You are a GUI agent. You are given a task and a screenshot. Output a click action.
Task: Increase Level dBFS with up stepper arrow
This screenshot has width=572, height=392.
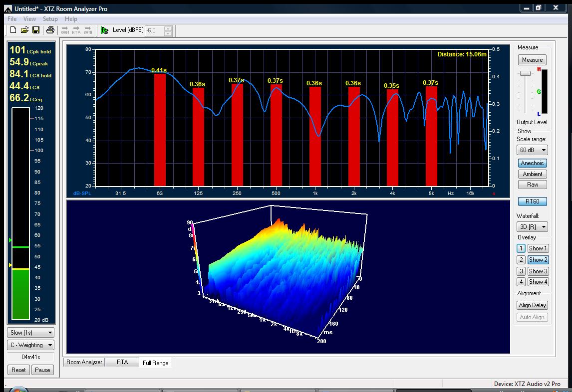tap(168, 28)
